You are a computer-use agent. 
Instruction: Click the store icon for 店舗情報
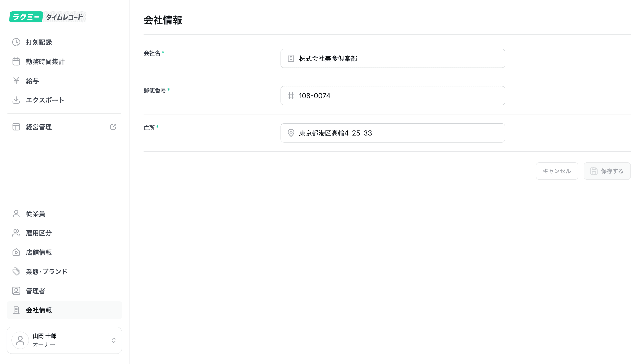(16, 252)
